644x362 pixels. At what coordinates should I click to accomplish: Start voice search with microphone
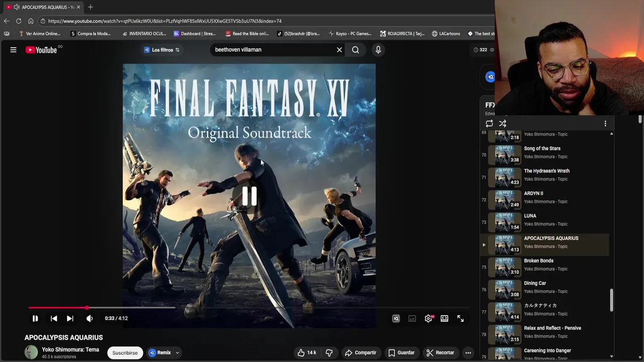[x=378, y=50]
